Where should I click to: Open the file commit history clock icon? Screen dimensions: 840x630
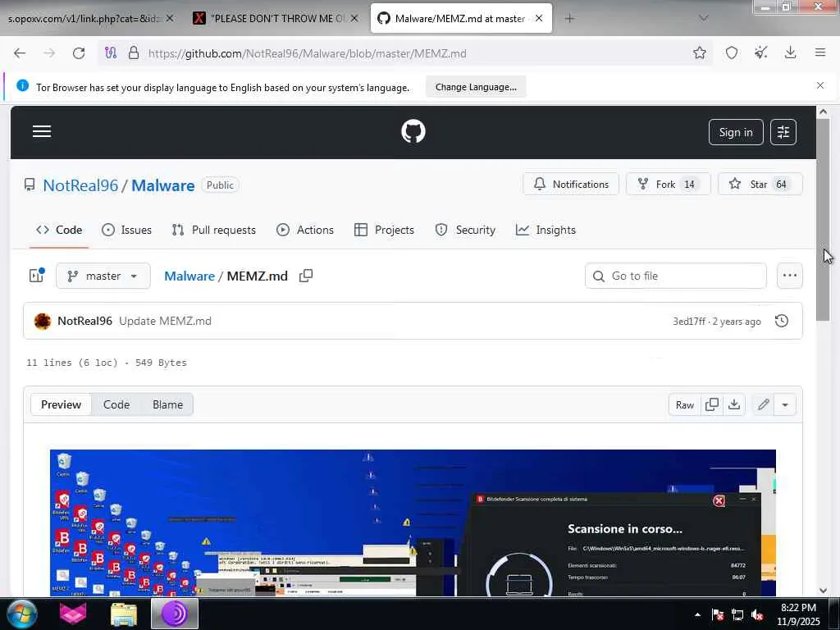click(782, 321)
